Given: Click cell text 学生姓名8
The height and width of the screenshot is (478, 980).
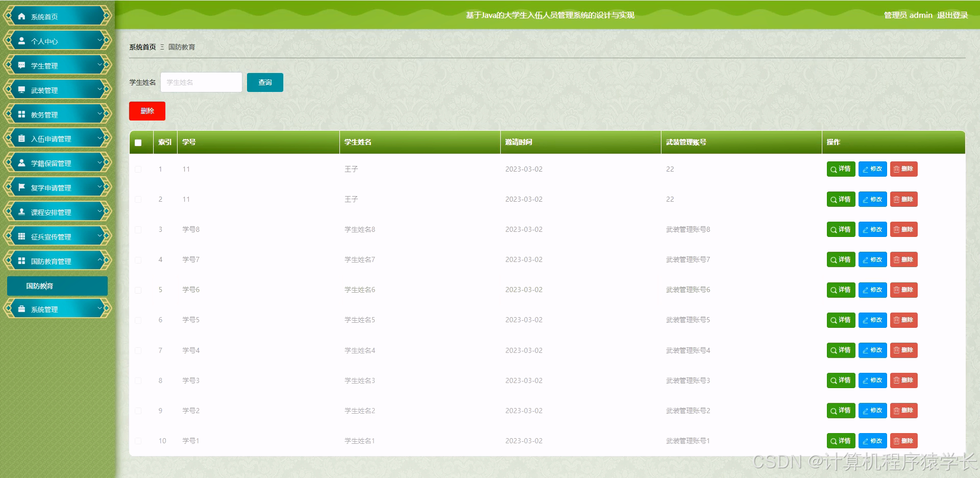Looking at the screenshot, I should (360, 229).
